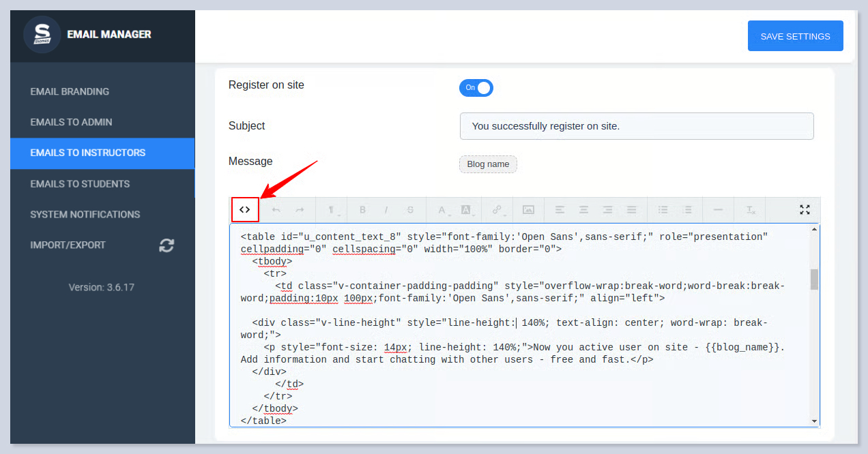Open the text color dropdown
The width and height of the screenshot is (868, 454).
(x=442, y=210)
